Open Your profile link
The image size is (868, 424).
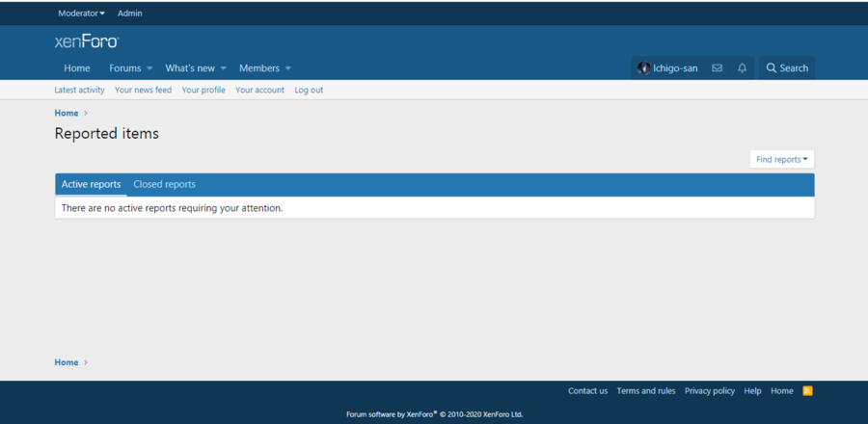tap(203, 90)
